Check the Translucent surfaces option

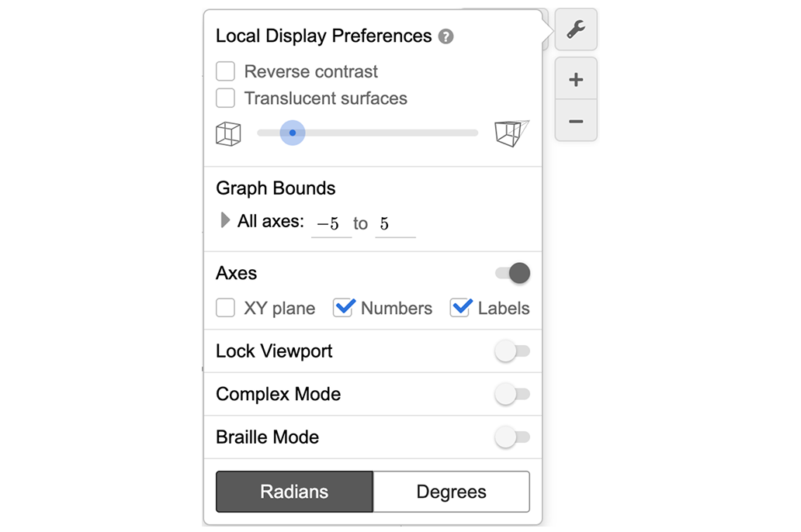click(x=226, y=98)
